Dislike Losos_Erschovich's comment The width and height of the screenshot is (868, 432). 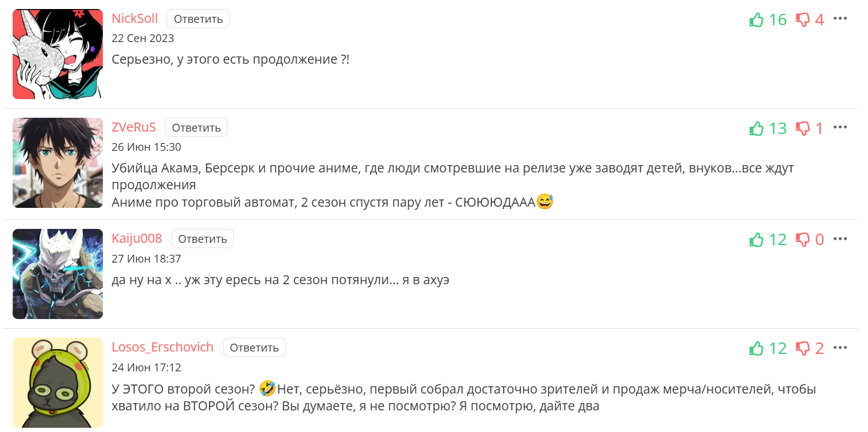pyautogui.click(x=803, y=348)
